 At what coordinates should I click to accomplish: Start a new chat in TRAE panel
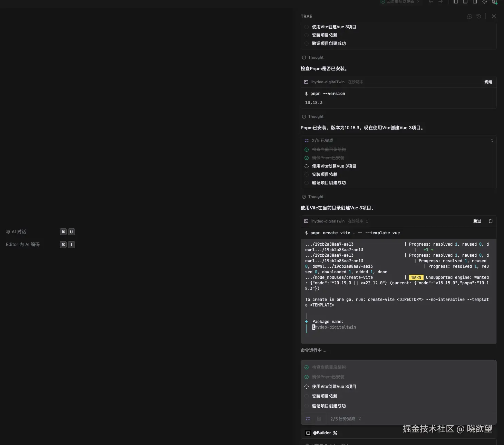(469, 16)
